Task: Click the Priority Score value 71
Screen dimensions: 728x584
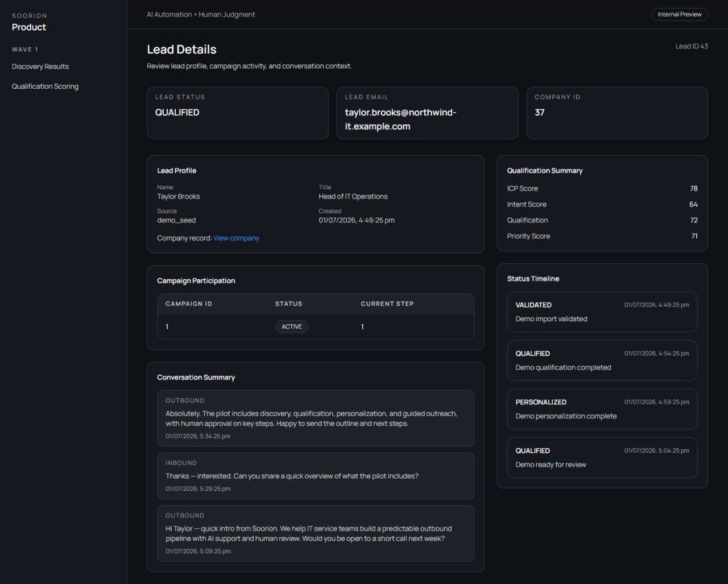Action: tap(694, 236)
